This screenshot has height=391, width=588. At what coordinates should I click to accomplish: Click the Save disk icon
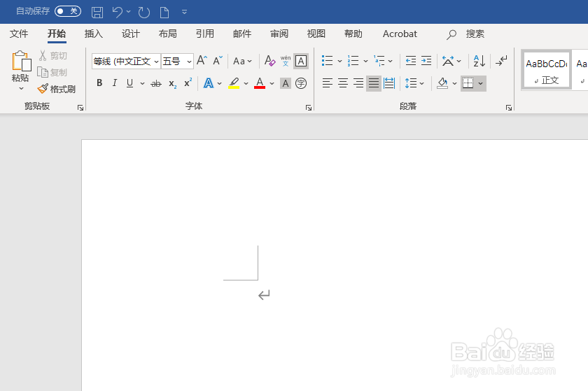coord(97,13)
